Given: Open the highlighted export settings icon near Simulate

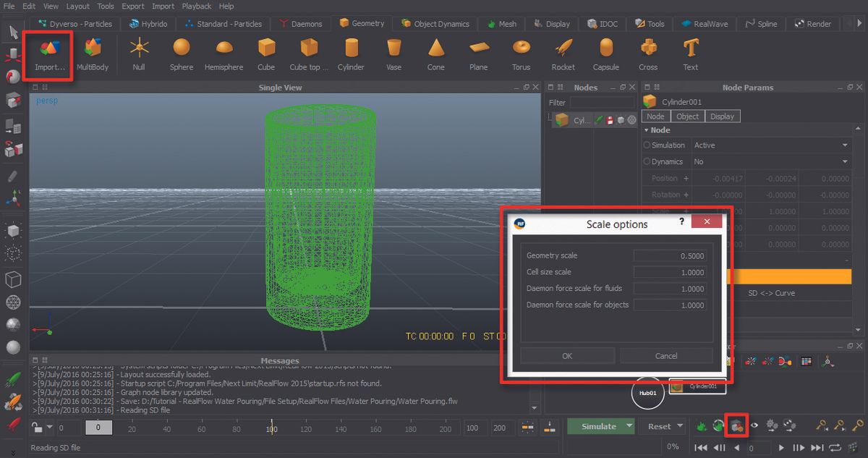Looking at the screenshot, I should point(736,426).
